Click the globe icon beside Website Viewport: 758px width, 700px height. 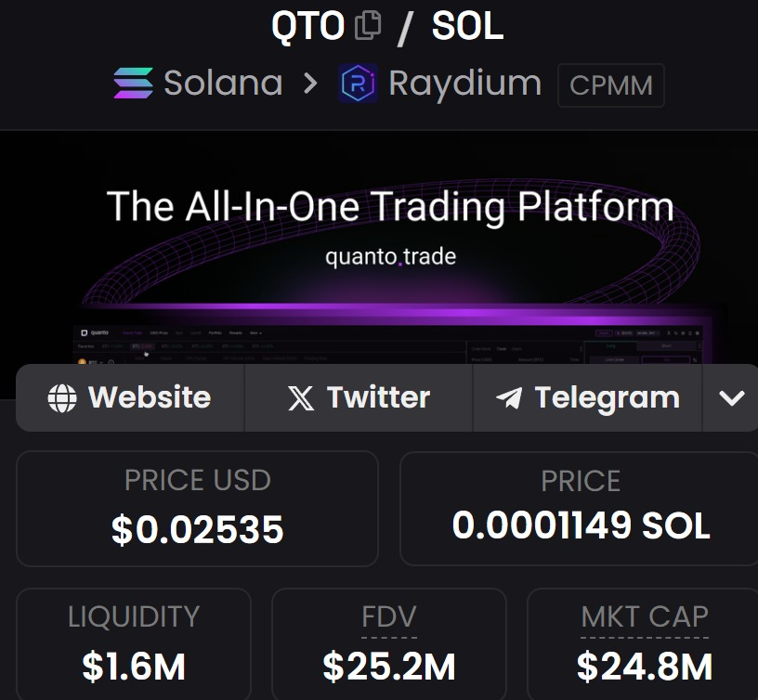tap(62, 398)
